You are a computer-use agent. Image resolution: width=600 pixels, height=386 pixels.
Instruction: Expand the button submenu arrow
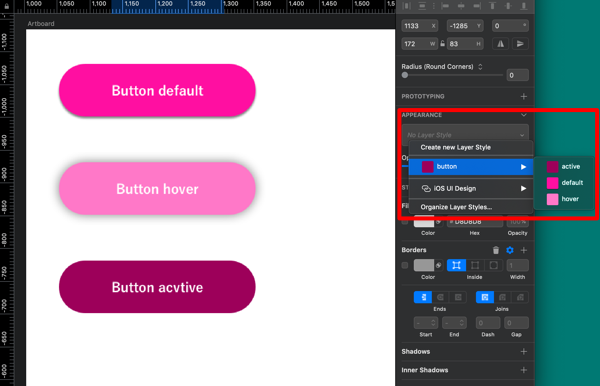tap(523, 167)
